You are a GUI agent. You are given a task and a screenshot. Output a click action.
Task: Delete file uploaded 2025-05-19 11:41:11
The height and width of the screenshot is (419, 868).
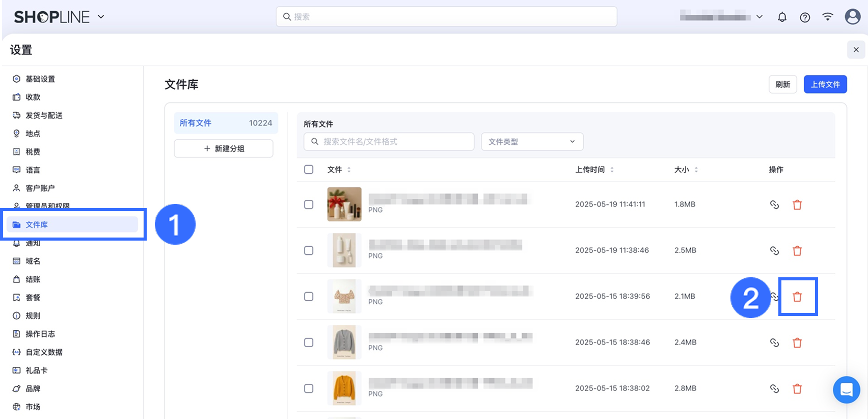(x=797, y=204)
